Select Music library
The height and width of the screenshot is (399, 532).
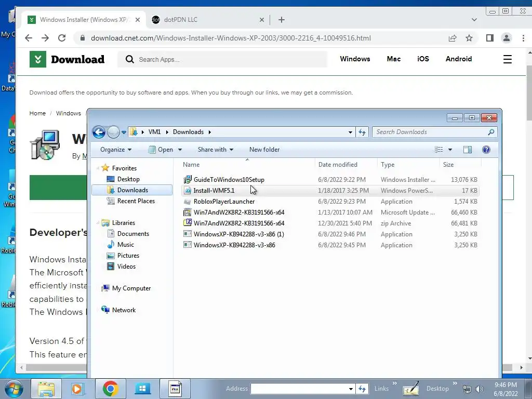(x=126, y=245)
